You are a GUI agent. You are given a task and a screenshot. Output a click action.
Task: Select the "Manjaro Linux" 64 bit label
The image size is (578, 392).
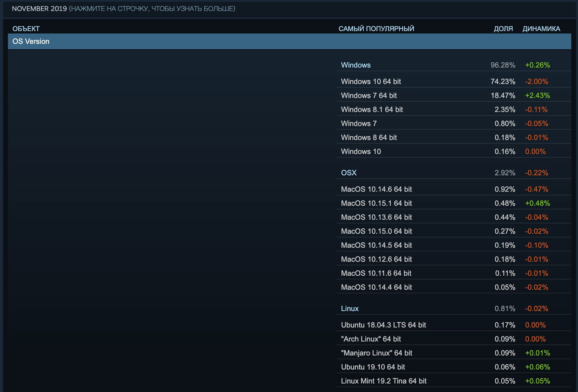click(x=376, y=353)
